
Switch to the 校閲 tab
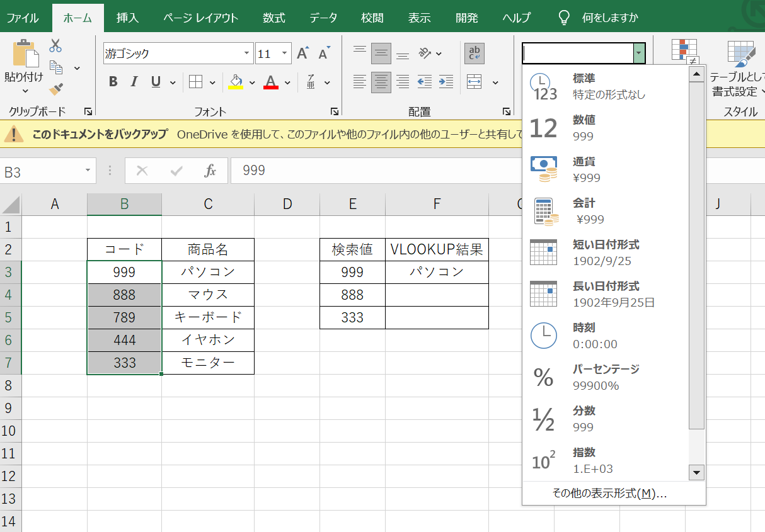372,18
